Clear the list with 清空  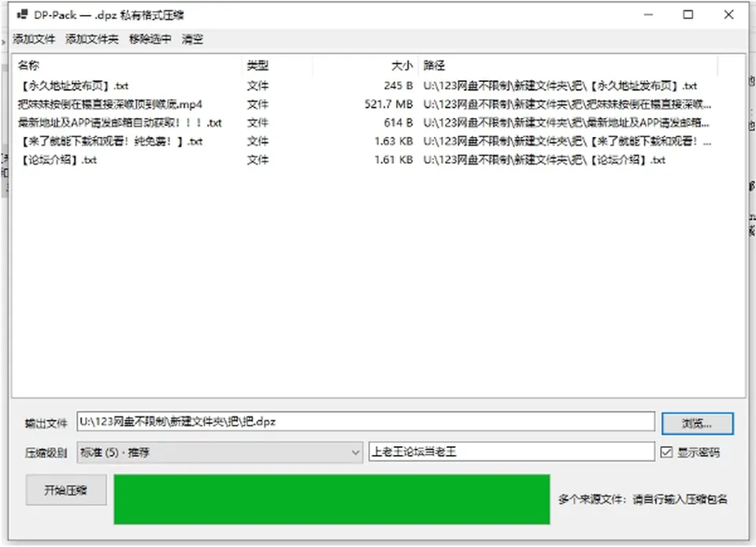click(192, 39)
